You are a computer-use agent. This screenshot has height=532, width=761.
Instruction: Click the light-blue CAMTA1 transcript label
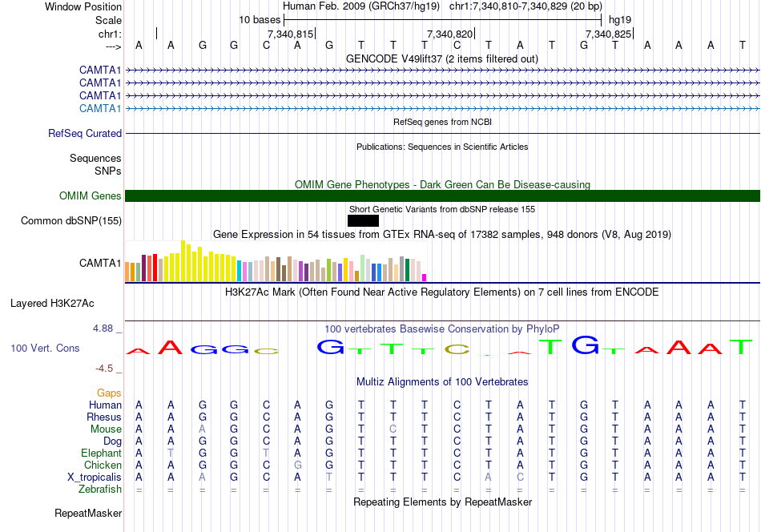[100, 108]
